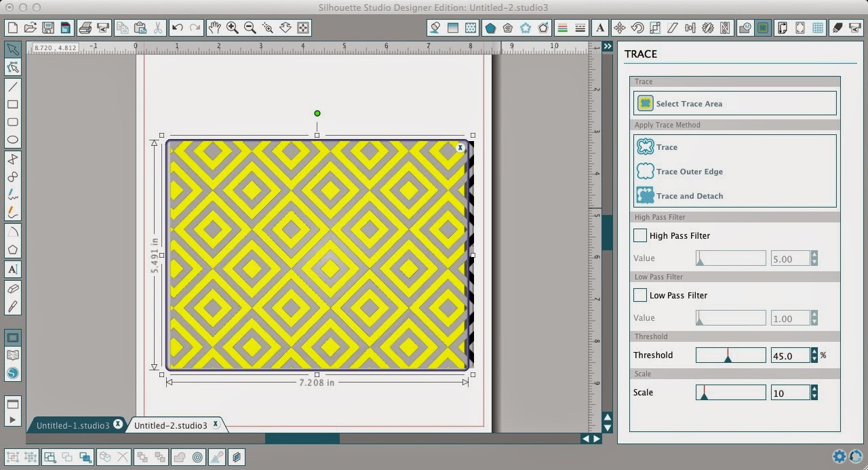Select the Zoom In magnifier tool

click(232, 28)
